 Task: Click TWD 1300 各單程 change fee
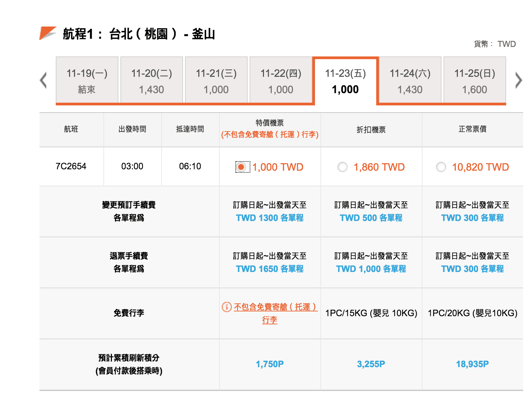coord(270,218)
